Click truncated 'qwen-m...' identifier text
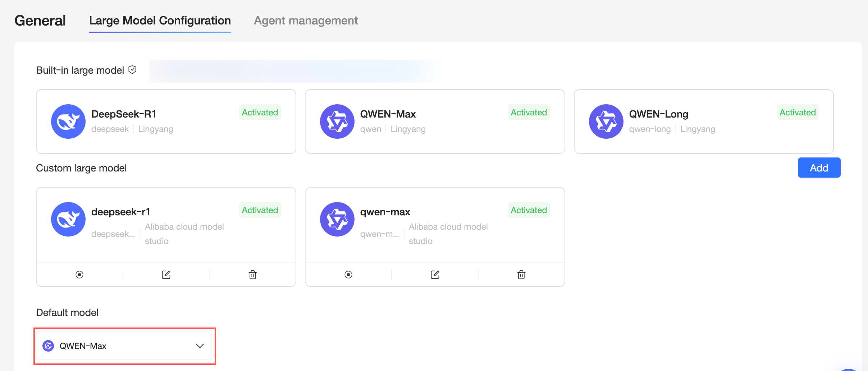 [380, 234]
